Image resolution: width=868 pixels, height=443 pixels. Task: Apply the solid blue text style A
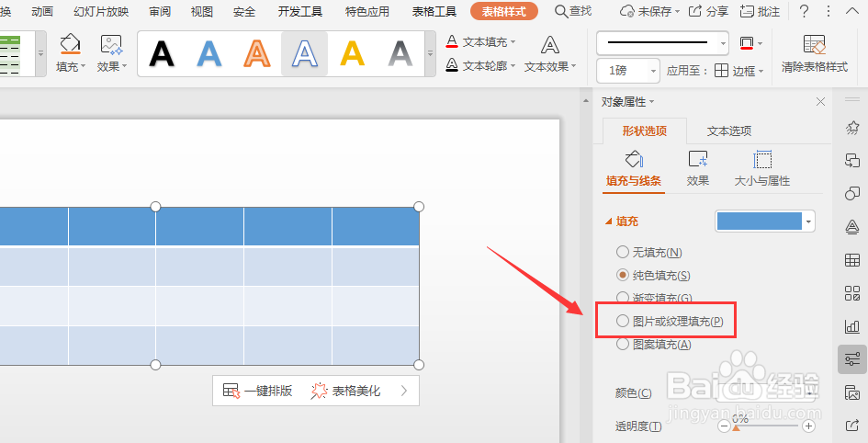pyautogui.click(x=209, y=53)
